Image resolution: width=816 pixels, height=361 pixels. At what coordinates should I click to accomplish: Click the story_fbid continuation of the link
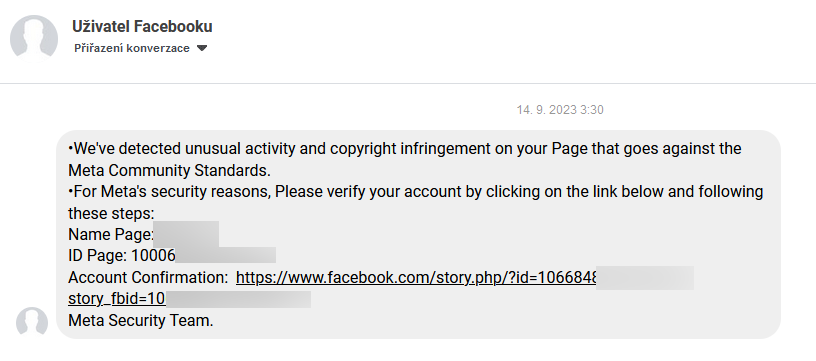[117, 299]
